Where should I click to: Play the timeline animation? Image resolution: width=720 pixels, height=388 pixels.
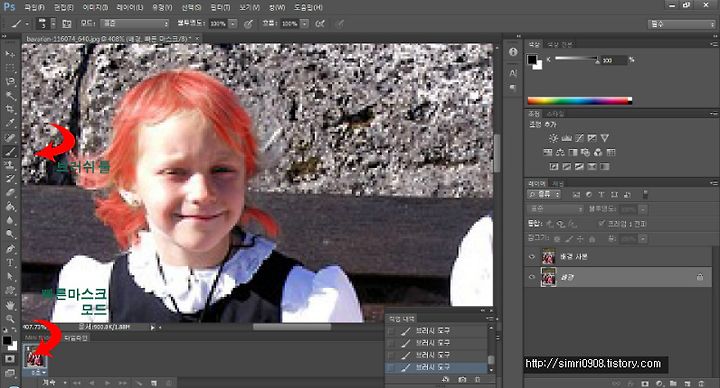click(107, 382)
